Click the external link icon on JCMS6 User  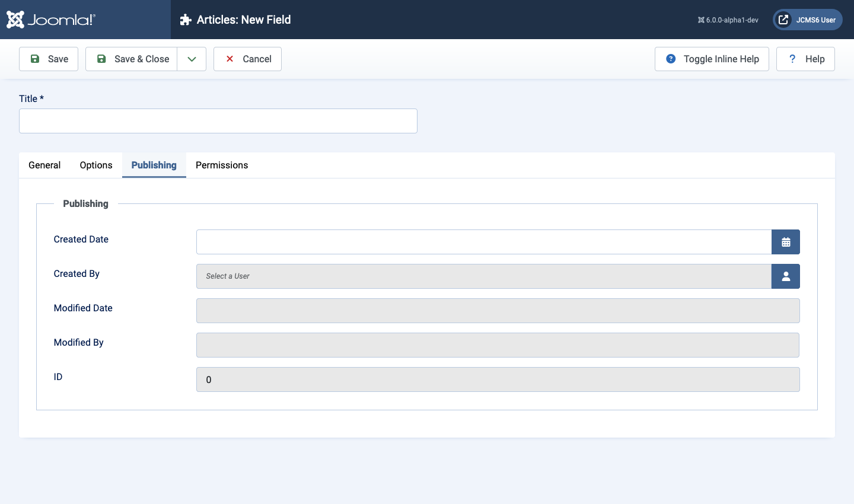[783, 19]
